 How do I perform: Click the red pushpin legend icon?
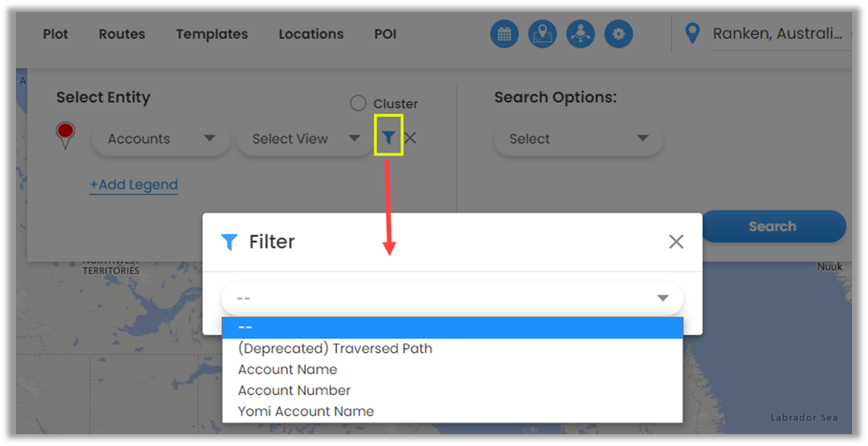point(66,135)
